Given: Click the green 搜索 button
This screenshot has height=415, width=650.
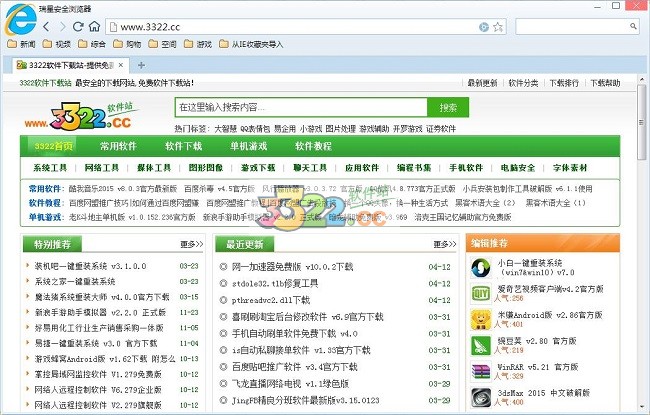Looking at the screenshot, I should pyautogui.click(x=448, y=107).
